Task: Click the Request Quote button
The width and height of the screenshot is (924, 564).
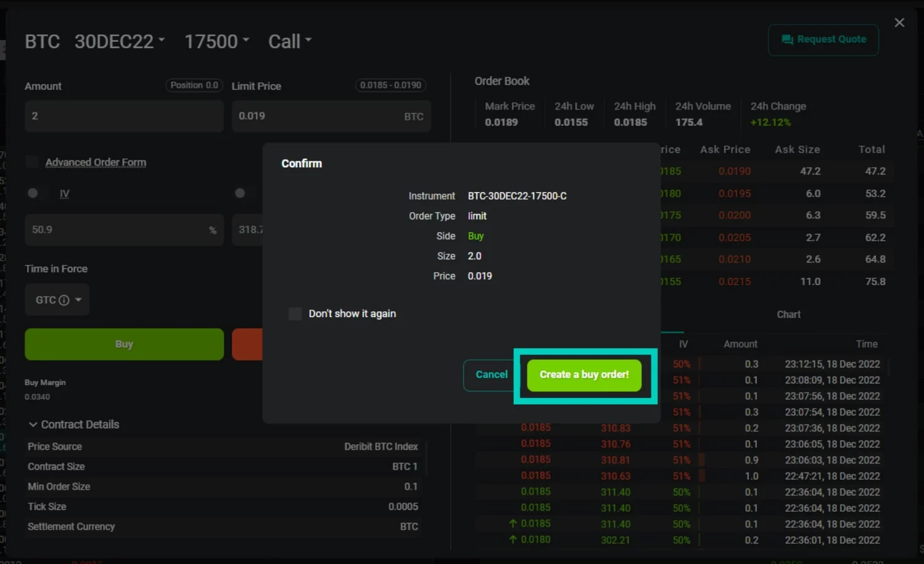Action: tap(823, 39)
